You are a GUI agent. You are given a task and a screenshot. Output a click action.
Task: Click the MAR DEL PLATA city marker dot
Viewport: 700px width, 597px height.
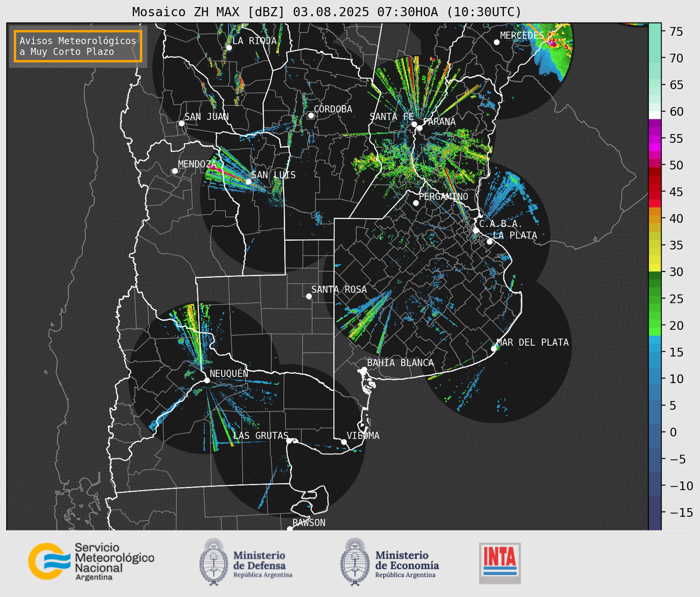pos(494,349)
